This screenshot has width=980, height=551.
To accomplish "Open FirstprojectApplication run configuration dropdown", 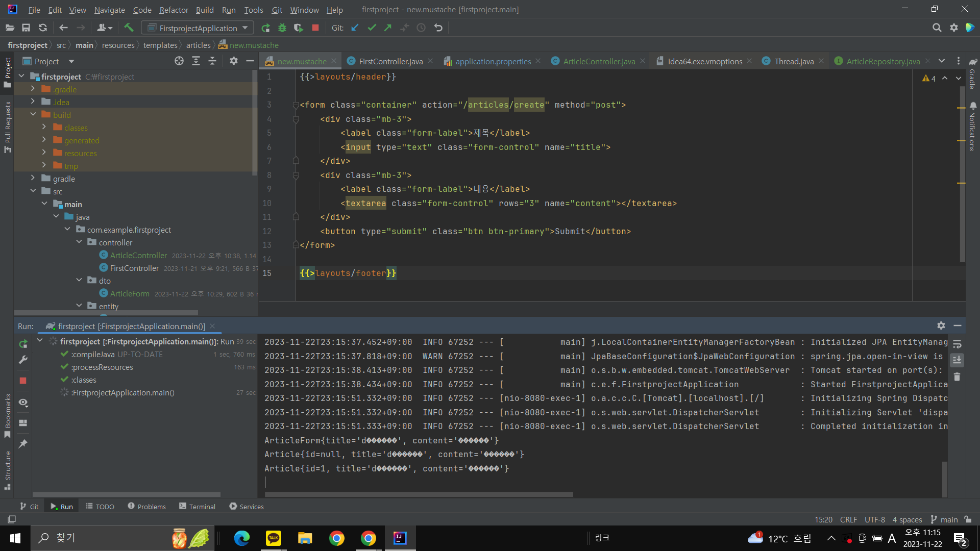I will coord(198,28).
